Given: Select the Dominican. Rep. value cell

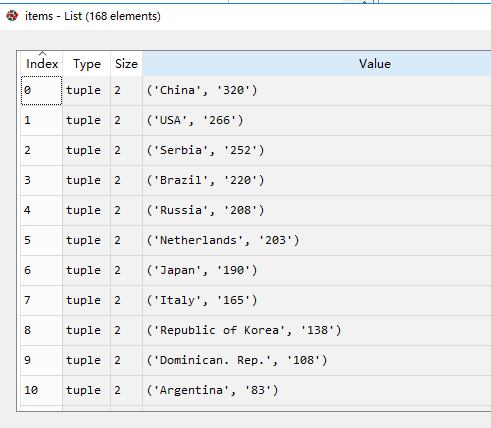Looking at the screenshot, I should [317, 360].
